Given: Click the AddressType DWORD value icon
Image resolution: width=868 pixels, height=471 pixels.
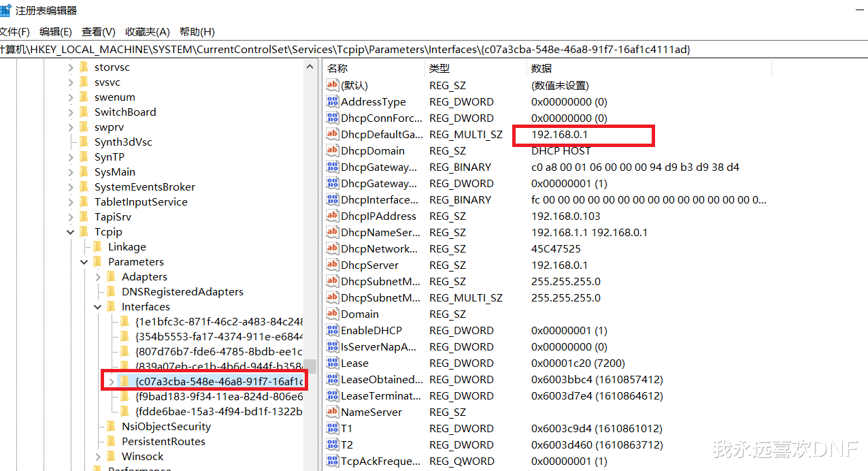Looking at the screenshot, I should 332,101.
